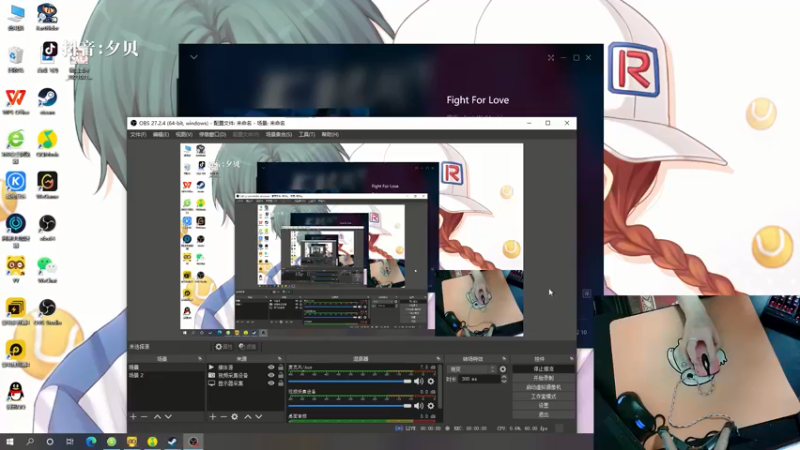The image size is (800, 450).
Task: Open the 麦克风/Aux audio settings gear
Action: 431,381
